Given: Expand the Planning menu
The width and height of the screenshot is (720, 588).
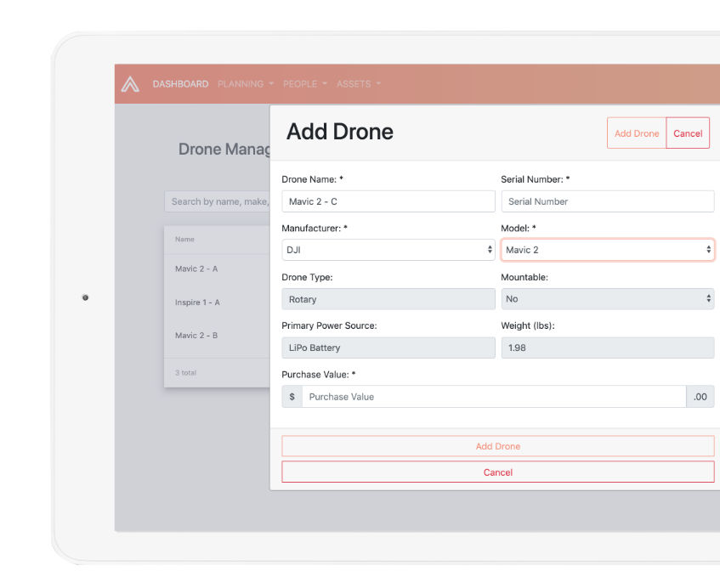Looking at the screenshot, I should [245, 84].
